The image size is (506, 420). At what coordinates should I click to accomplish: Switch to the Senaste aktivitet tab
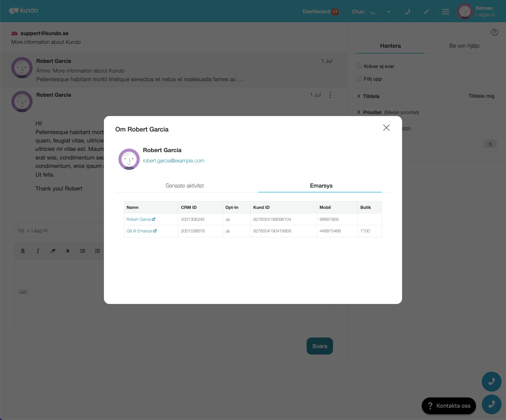pos(185,186)
